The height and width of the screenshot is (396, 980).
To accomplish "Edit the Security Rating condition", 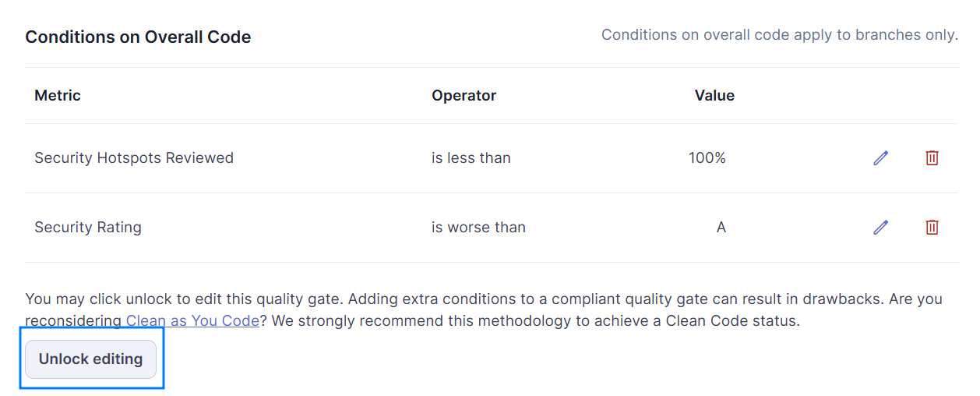I will click(x=880, y=228).
